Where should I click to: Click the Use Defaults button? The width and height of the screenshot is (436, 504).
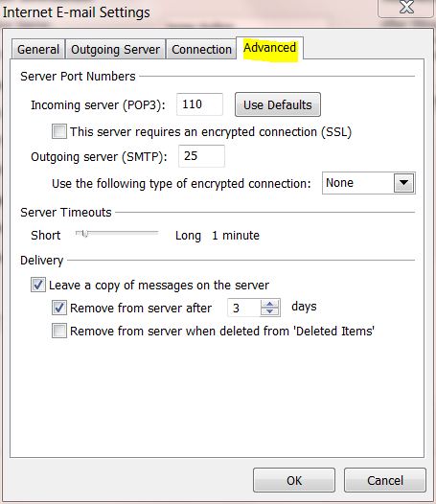click(x=278, y=104)
